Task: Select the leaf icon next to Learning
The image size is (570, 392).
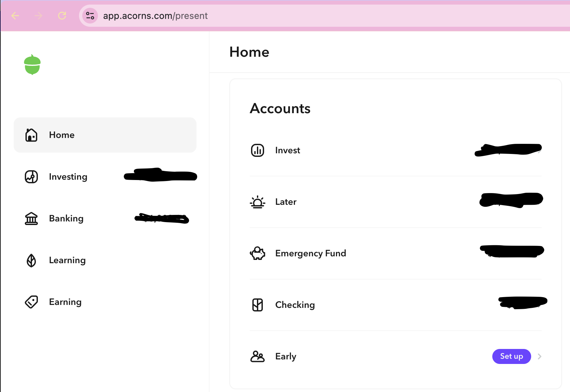Action: click(31, 260)
